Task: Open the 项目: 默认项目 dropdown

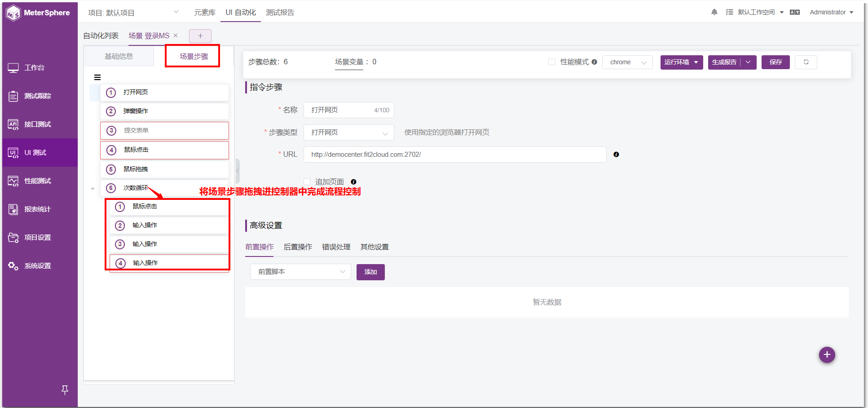Action: point(133,13)
